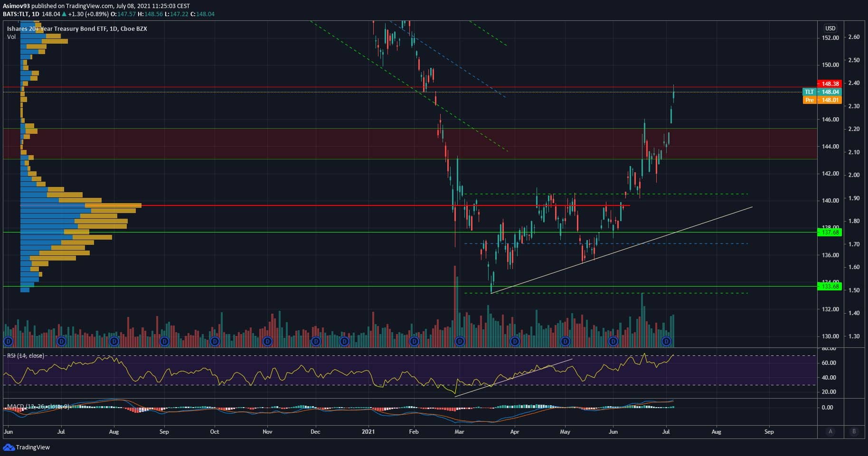Click the Mar label on the time axis

click(x=459, y=432)
